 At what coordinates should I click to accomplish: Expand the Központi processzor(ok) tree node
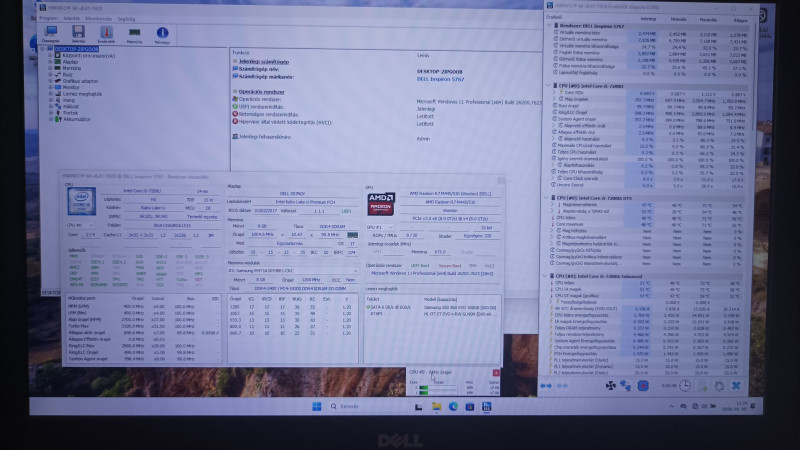[51, 56]
